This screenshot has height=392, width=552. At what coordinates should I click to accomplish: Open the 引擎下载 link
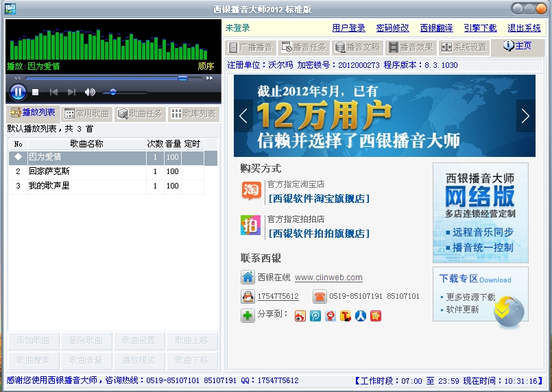point(480,28)
